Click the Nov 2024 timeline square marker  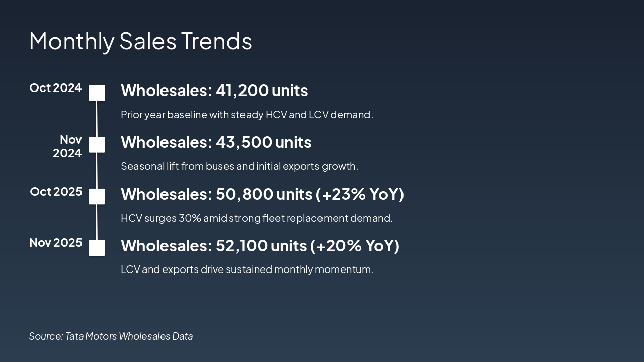[x=97, y=145]
